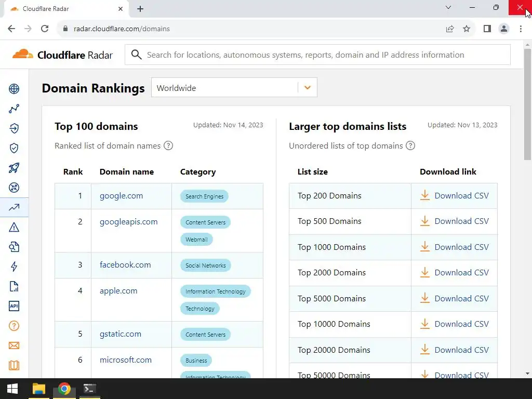Open the traffic graph icon in sidebar
This screenshot has height=399, width=532.
pyautogui.click(x=14, y=109)
